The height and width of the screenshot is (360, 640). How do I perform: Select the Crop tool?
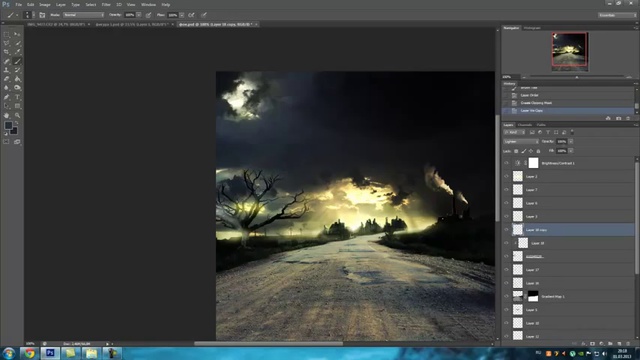[x=7, y=52]
